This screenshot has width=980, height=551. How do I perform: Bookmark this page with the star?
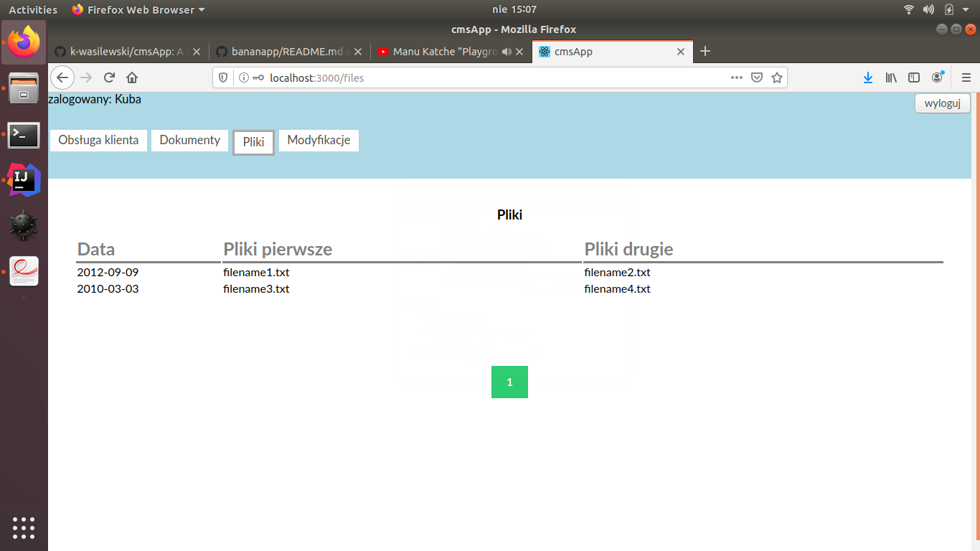[x=776, y=77]
